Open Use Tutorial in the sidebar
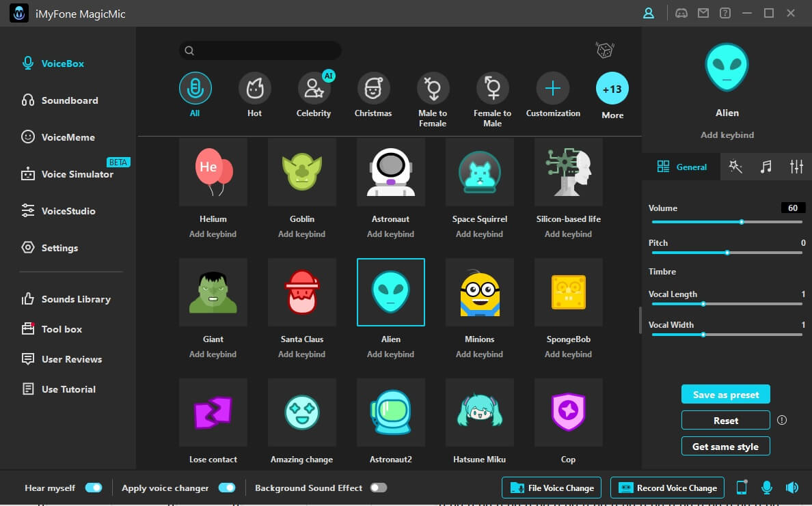812x506 pixels. click(59, 389)
